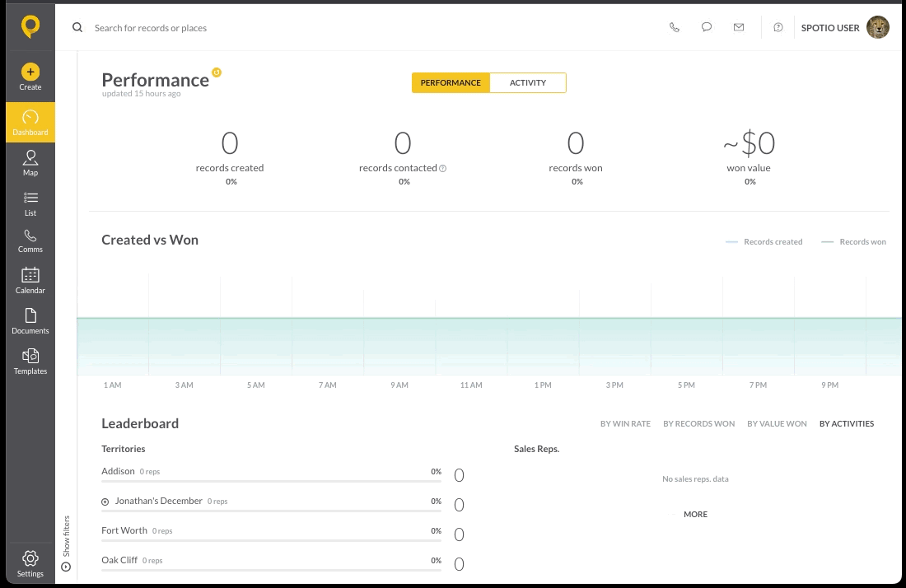Open the Map view

(x=30, y=163)
